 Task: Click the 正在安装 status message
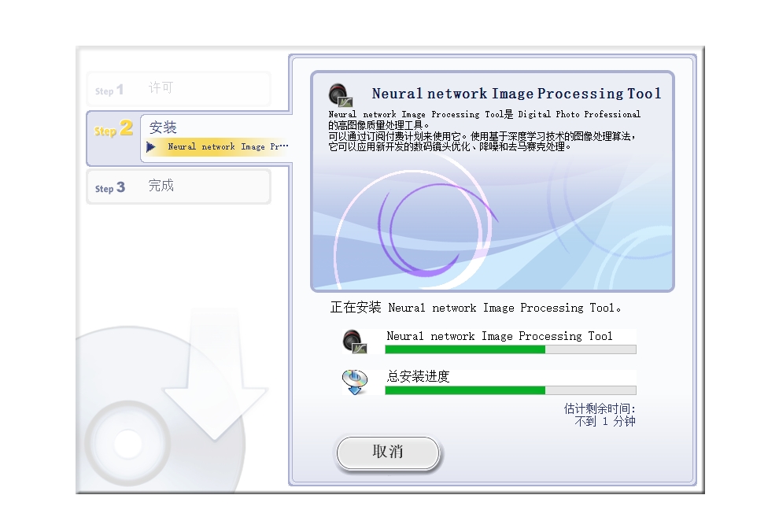click(476, 308)
